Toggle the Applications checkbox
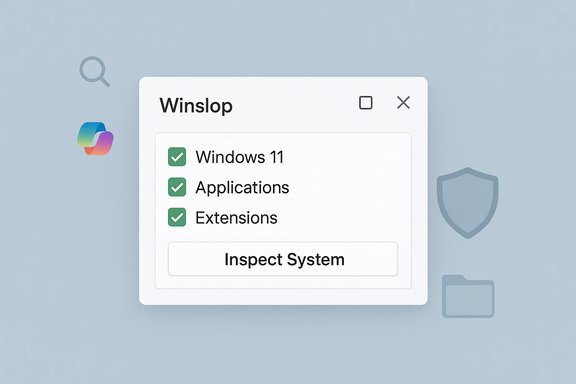576x384 pixels. click(177, 187)
